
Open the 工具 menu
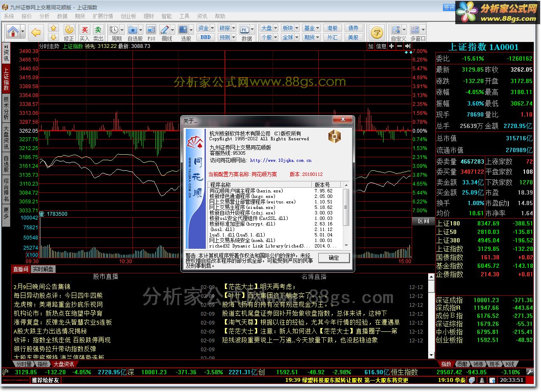point(184,16)
